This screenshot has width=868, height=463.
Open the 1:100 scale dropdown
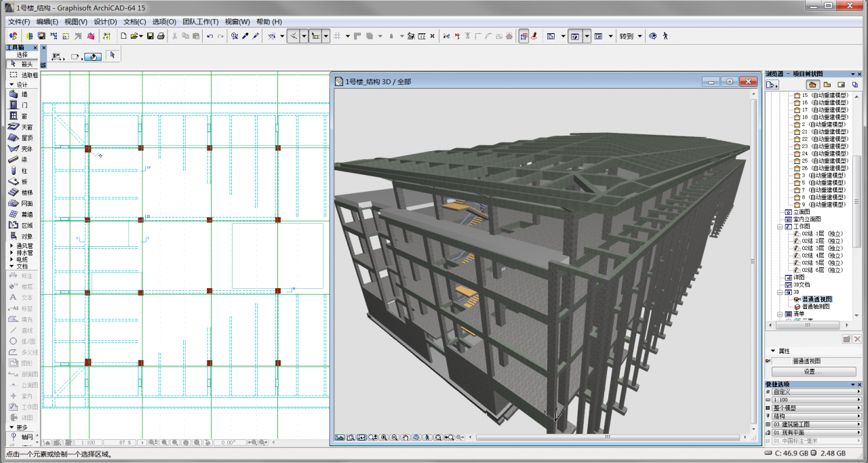[816, 400]
